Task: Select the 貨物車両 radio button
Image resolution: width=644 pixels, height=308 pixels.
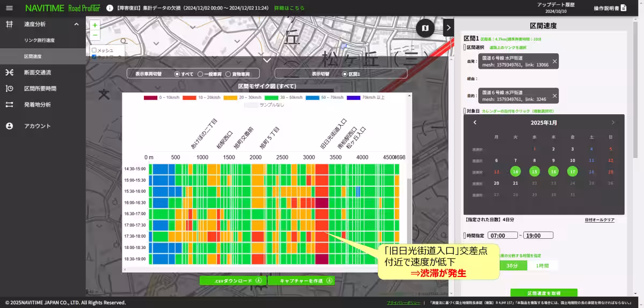Action: (228, 74)
